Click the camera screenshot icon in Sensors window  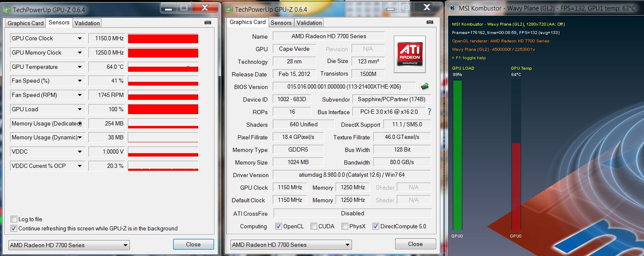[x=208, y=23]
